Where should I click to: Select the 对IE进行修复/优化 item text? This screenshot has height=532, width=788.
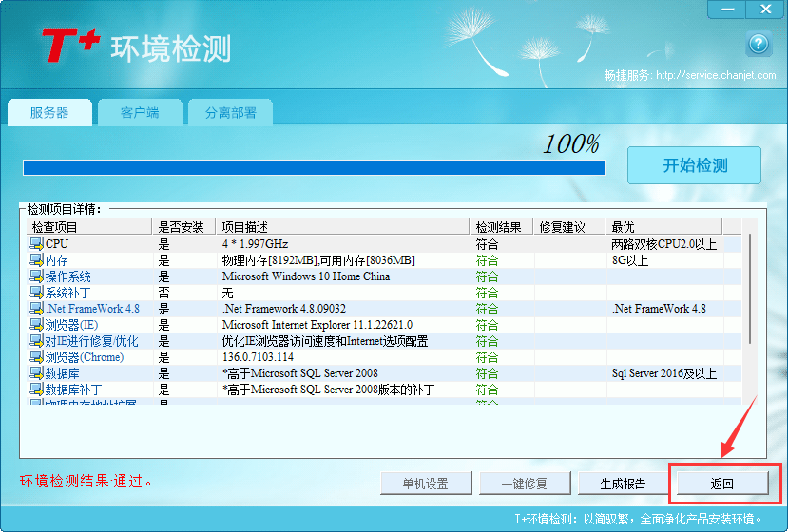(91, 341)
